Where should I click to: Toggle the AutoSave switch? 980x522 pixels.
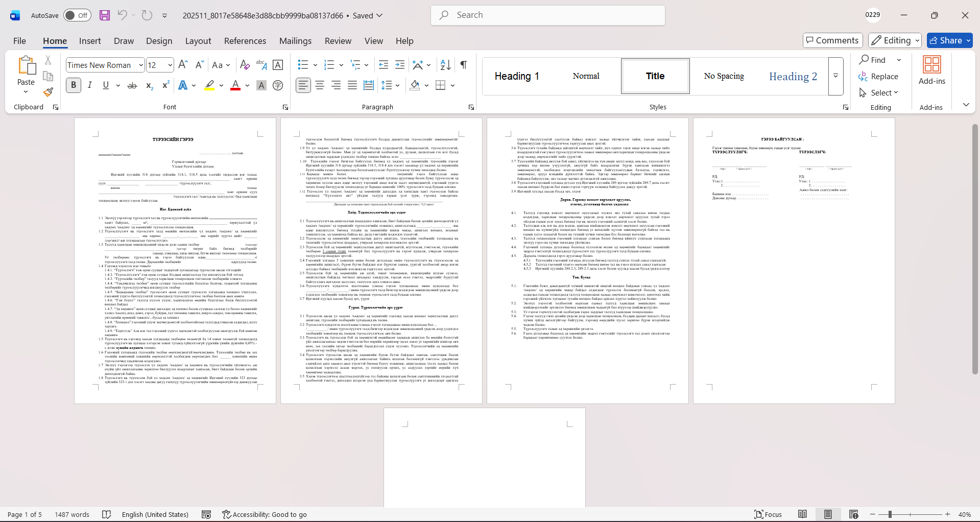(77, 15)
